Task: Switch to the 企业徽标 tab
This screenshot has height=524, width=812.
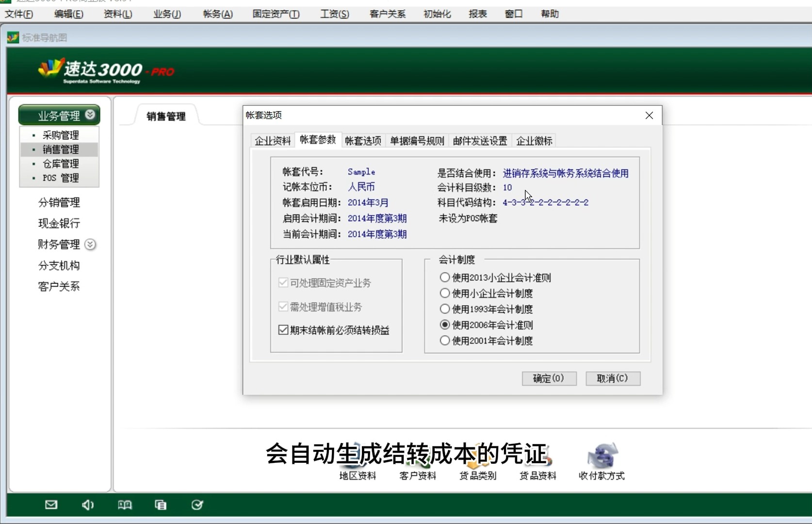Action: (x=534, y=141)
